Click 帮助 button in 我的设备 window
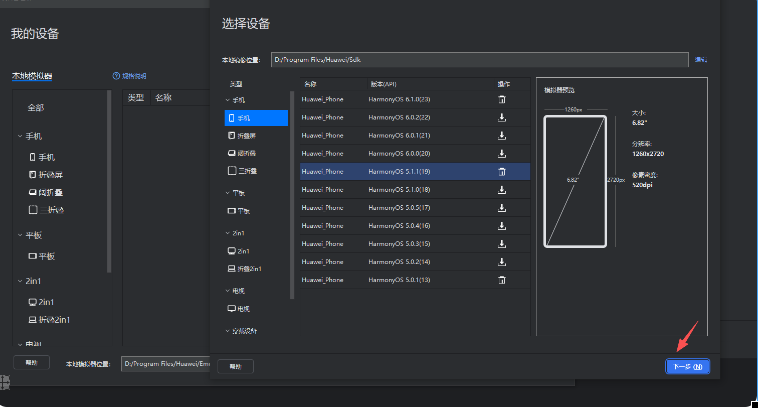This screenshot has width=758, height=408. click(31, 363)
